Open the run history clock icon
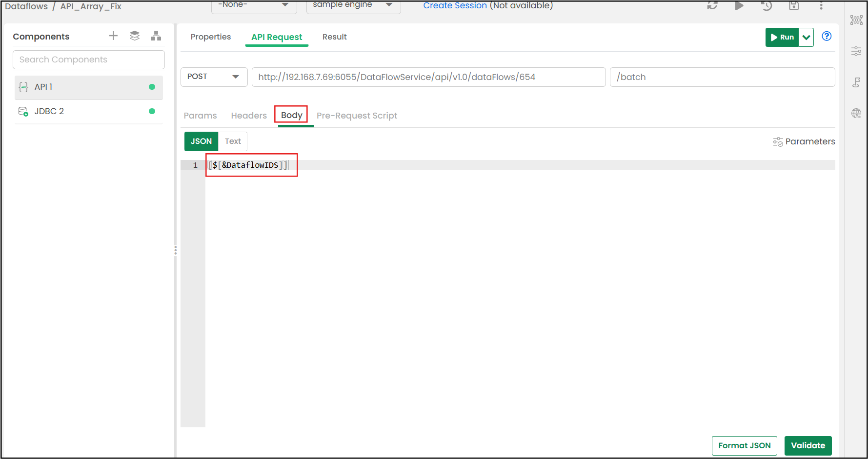 [767, 6]
